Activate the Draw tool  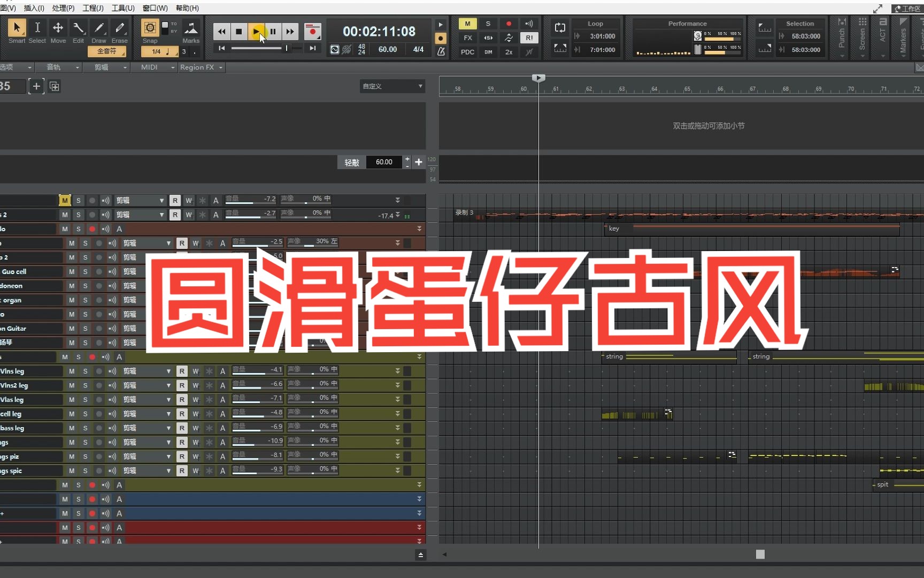99,31
